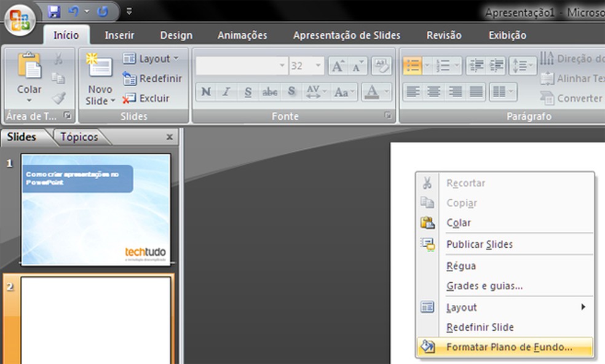
Task: Open line spacing options
Action: pyautogui.click(x=523, y=66)
